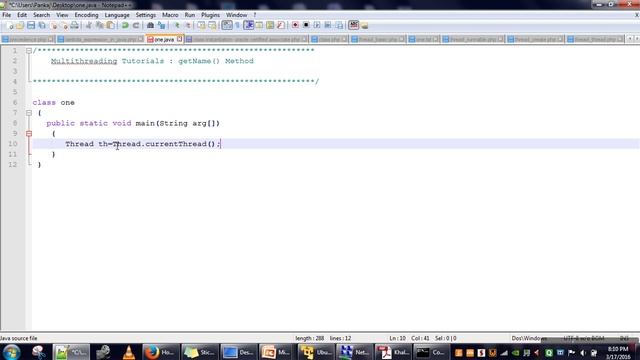Open the Encoding menu
The height and width of the screenshot is (360, 640).
point(86,15)
